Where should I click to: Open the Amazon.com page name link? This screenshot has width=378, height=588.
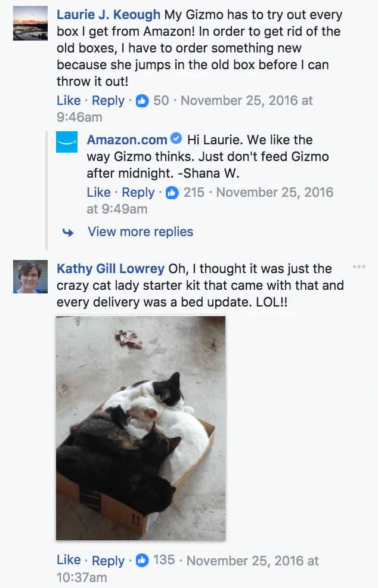coord(127,140)
